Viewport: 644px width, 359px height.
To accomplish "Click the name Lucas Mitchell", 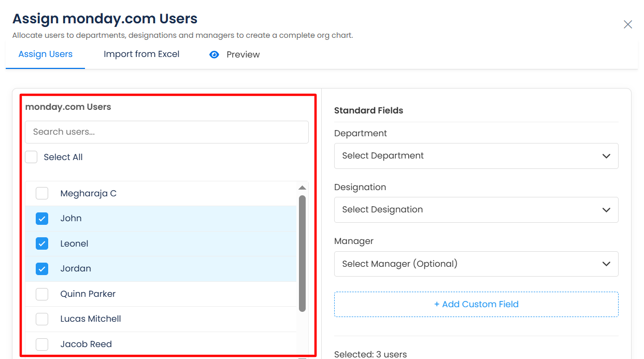I will coord(91,319).
